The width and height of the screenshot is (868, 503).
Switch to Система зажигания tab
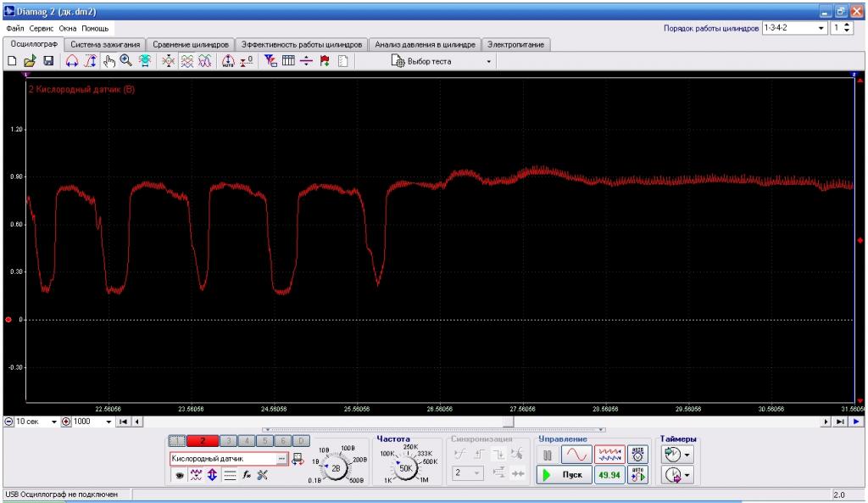click(x=105, y=45)
